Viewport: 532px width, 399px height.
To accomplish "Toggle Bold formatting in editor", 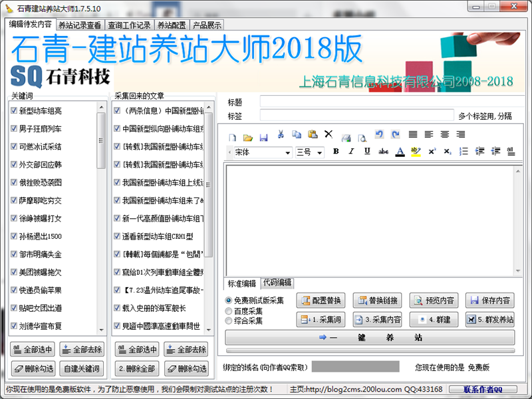I will point(336,152).
